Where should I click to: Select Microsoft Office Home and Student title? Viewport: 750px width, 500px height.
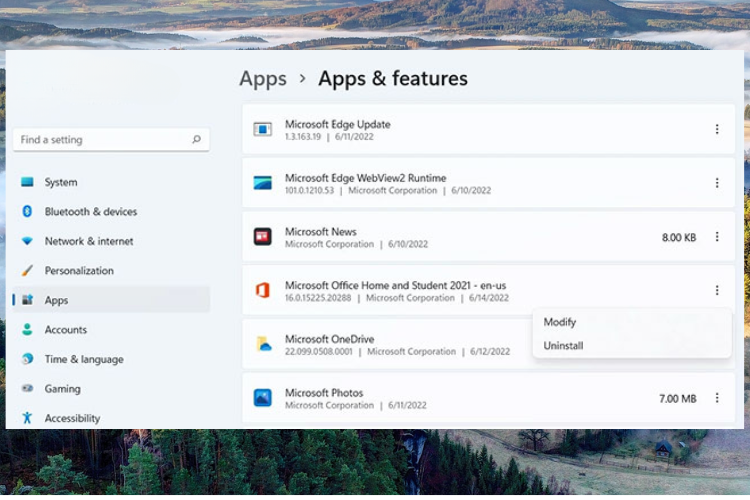[x=396, y=285]
